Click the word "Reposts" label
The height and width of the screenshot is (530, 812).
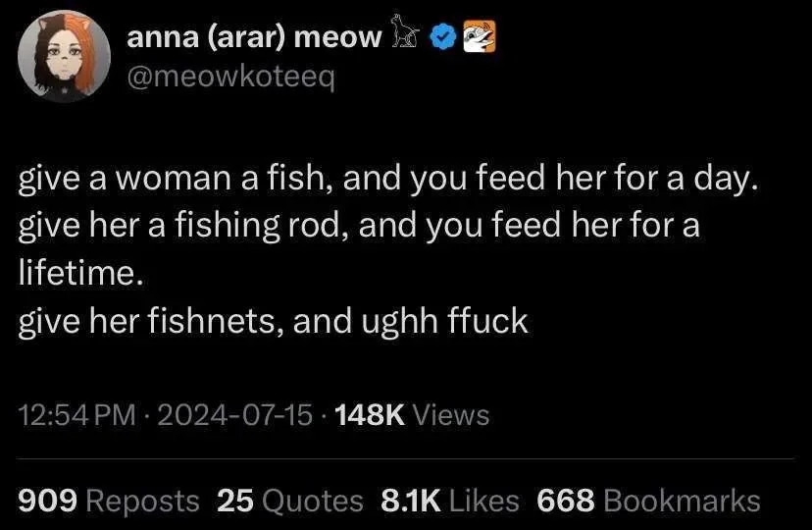143,501
